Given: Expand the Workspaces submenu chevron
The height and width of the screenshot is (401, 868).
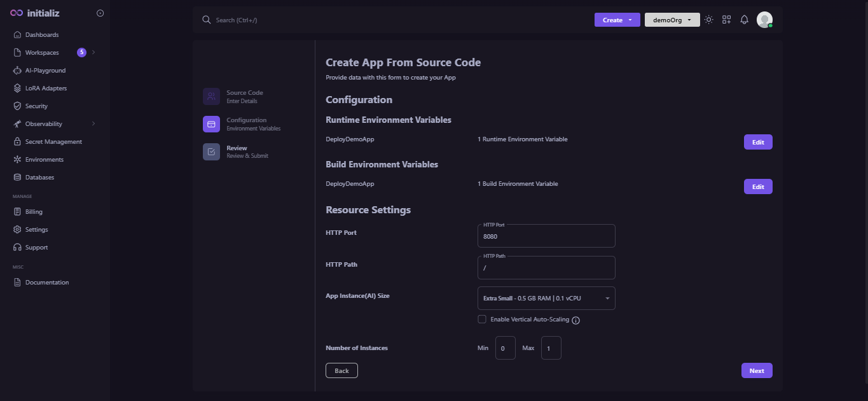Looking at the screenshot, I should click(93, 53).
